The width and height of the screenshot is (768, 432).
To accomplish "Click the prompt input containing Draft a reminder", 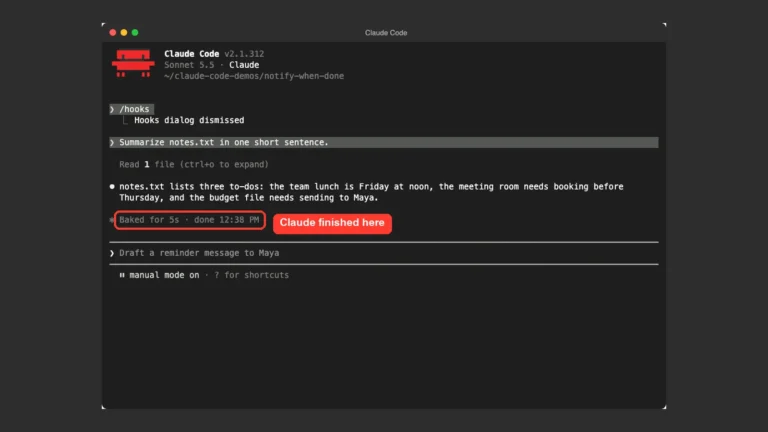I will [384, 253].
